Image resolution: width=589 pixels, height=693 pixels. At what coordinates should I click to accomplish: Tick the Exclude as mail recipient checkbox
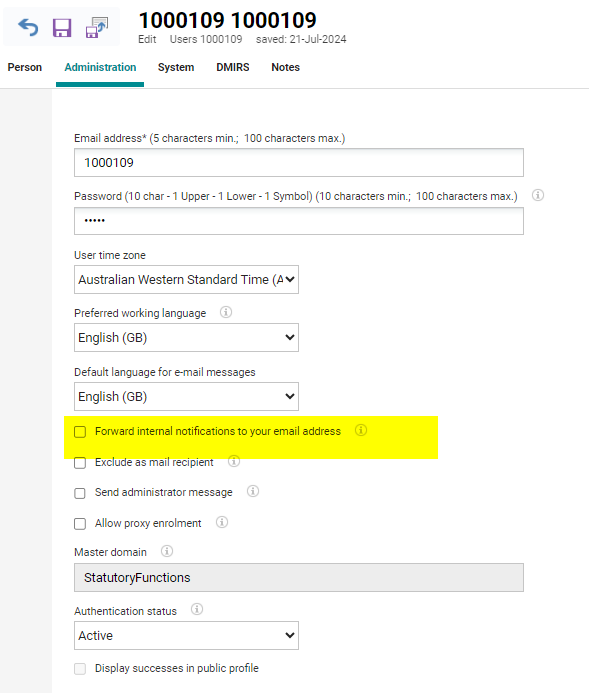pyautogui.click(x=80, y=463)
